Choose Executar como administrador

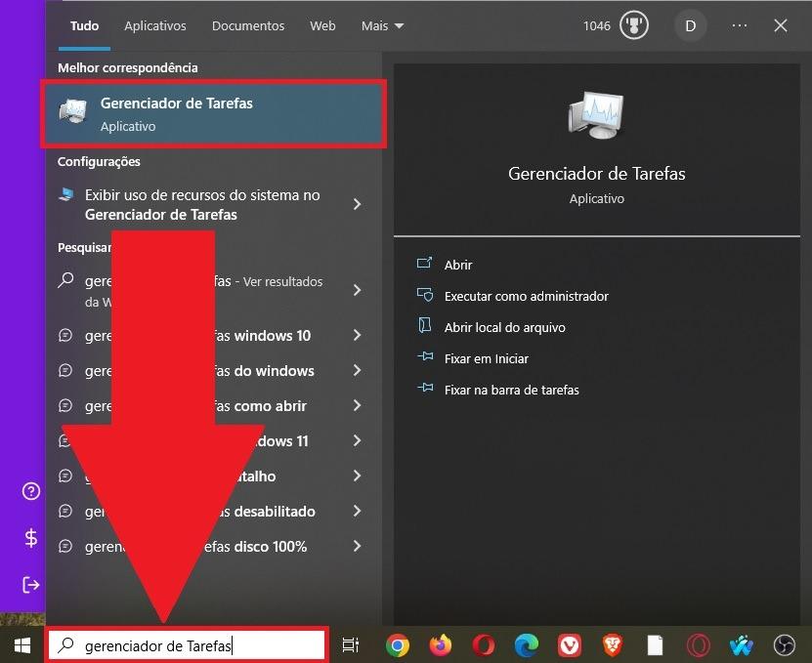click(526, 296)
